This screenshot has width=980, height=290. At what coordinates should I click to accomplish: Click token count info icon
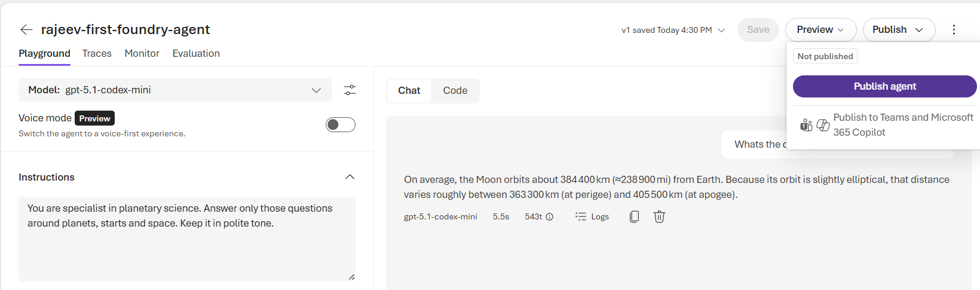(550, 217)
